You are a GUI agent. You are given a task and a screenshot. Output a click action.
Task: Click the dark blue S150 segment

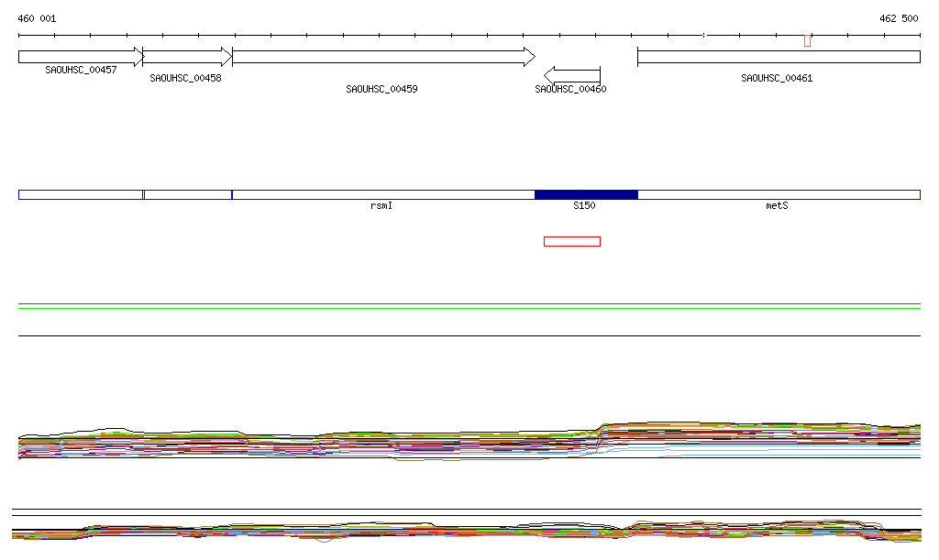(586, 194)
